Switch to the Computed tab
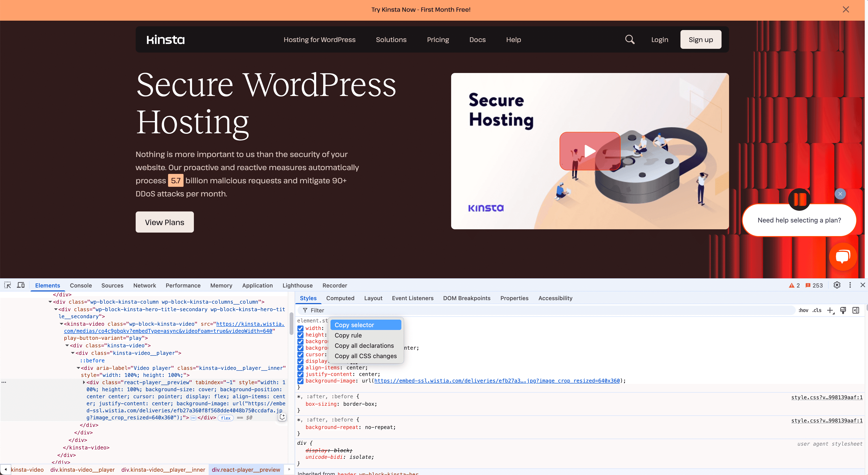The width and height of the screenshot is (868, 475). (x=340, y=298)
